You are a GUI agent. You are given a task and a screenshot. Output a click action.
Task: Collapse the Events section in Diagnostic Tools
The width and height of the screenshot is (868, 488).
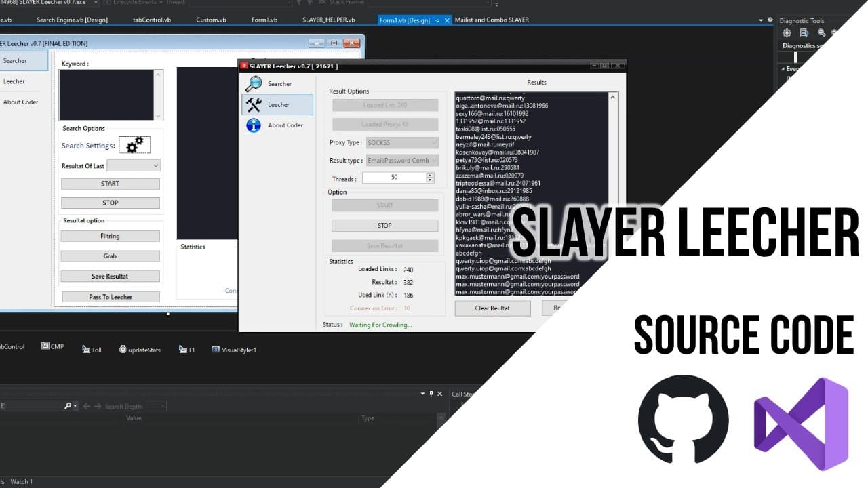(x=781, y=69)
